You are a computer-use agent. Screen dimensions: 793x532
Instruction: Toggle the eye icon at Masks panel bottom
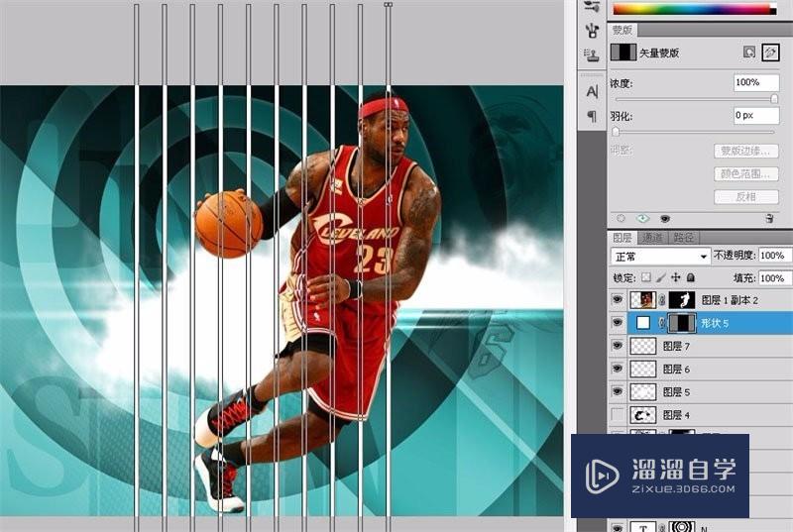(664, 218)
